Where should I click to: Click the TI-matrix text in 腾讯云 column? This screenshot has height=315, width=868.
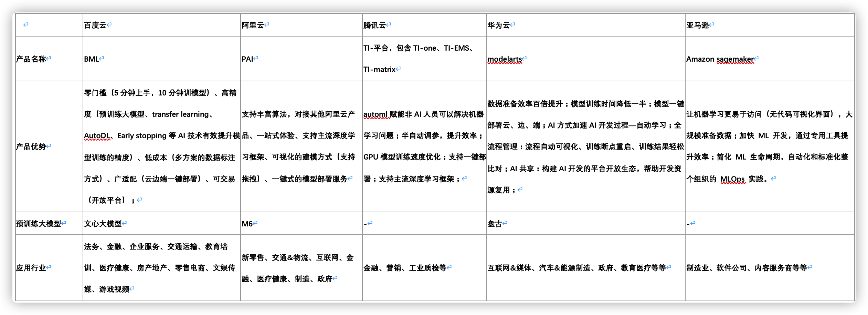pyautogui.click(x=379, y=69)
